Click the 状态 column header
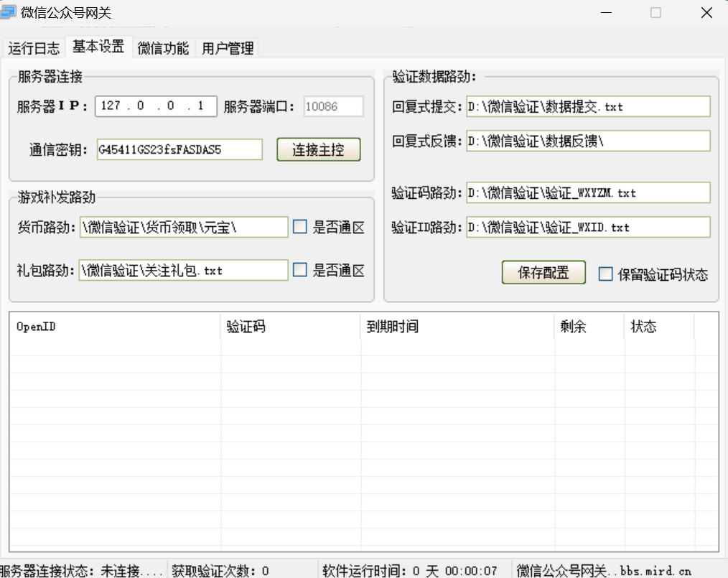 [659, 327]
